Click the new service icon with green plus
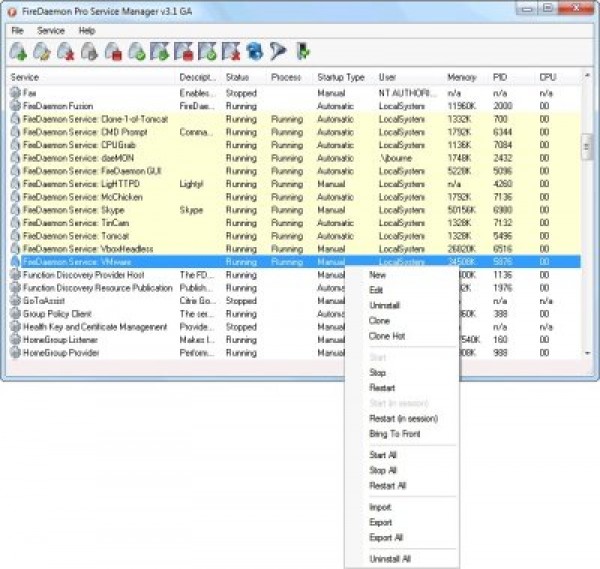 coord(17,51)
